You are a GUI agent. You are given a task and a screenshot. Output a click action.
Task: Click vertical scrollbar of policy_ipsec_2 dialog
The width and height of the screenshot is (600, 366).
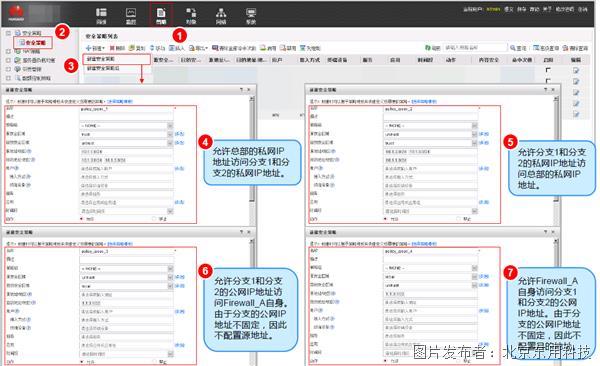point(556,161)
